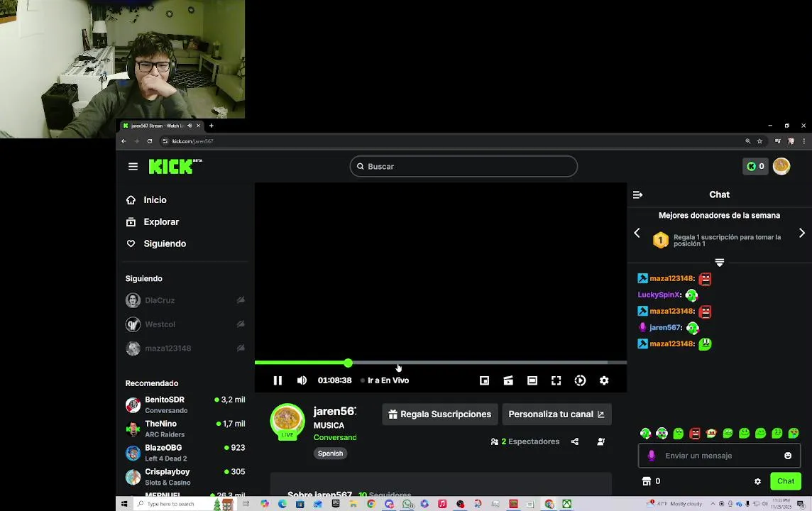This screenshot has width=812, height=511.
Task: Send message with green Chat button
Action: point(786,481)
